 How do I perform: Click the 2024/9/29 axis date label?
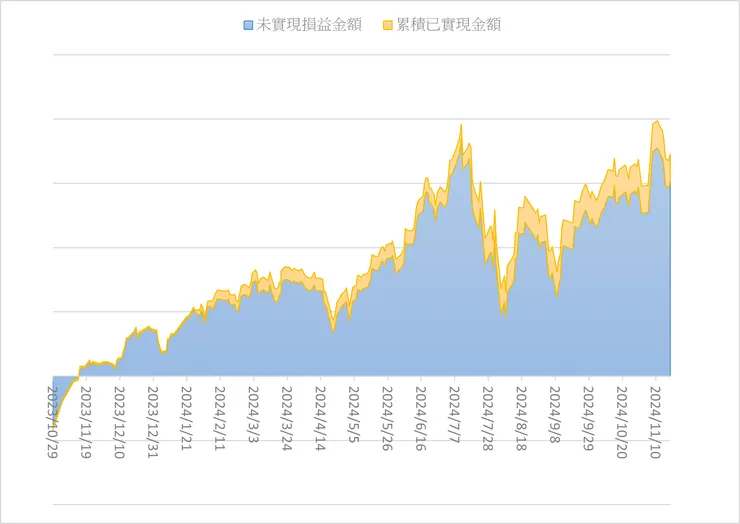pyautogui.click(x=589, y=419)
